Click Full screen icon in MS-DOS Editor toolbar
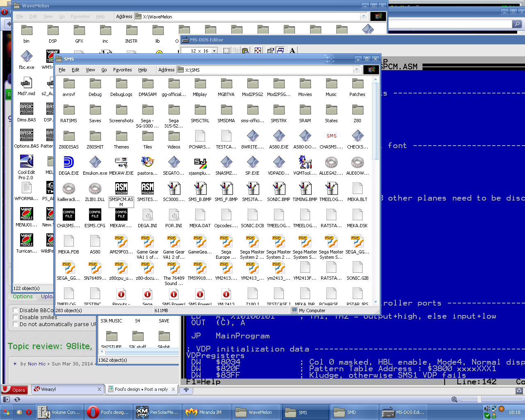The height and width of the screenshot is (420, 525). click(258, 51)
